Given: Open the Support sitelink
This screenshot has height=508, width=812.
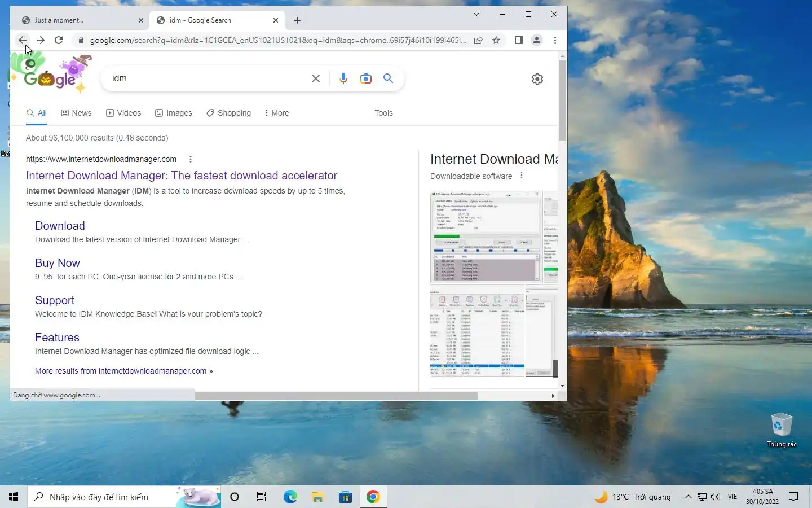Looking at the screenshot, I should pyautogui.click(x=55, y=300).
